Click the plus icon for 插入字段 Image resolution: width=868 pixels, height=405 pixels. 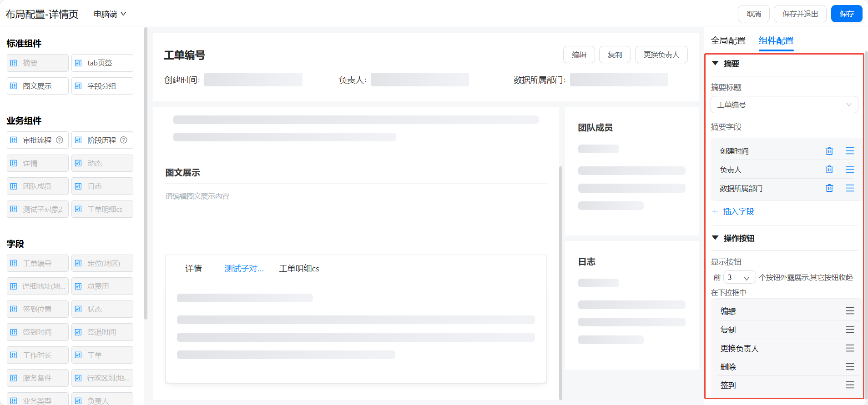point(715,211)
